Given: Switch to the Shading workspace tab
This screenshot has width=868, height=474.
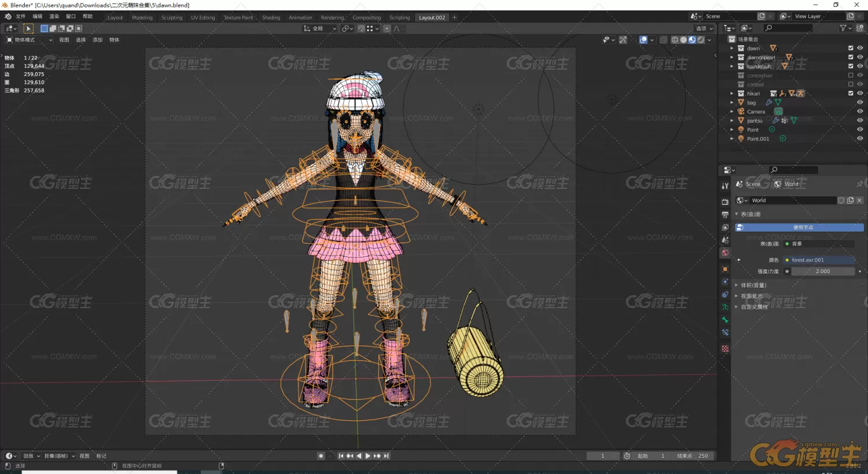Looking at the screenshot, I should [x=271, y=17].
